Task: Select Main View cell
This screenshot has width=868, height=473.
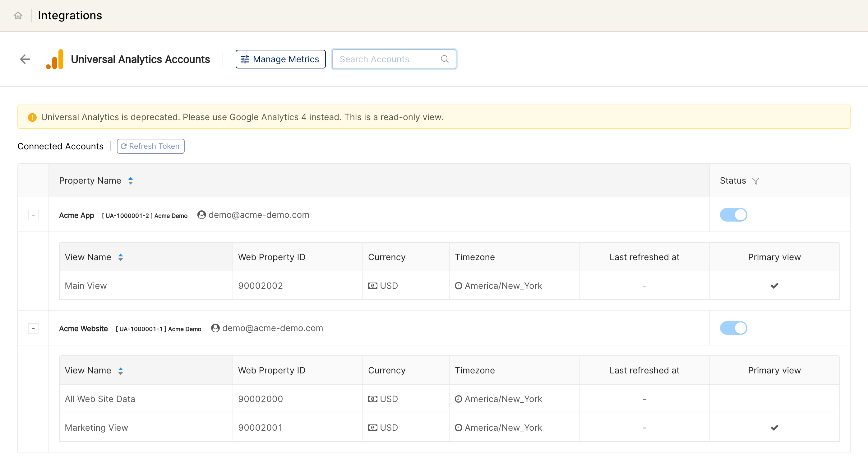Action: [146, 286]
